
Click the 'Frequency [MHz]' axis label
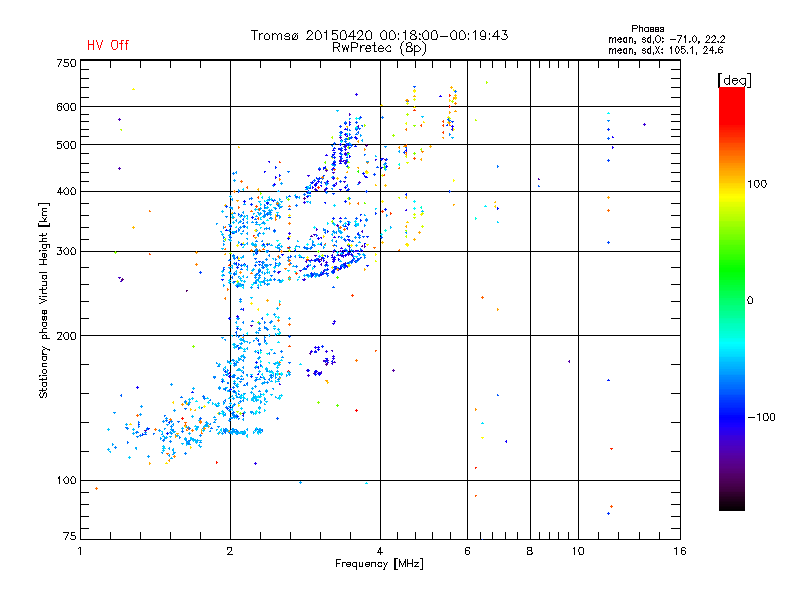point(379,564)
